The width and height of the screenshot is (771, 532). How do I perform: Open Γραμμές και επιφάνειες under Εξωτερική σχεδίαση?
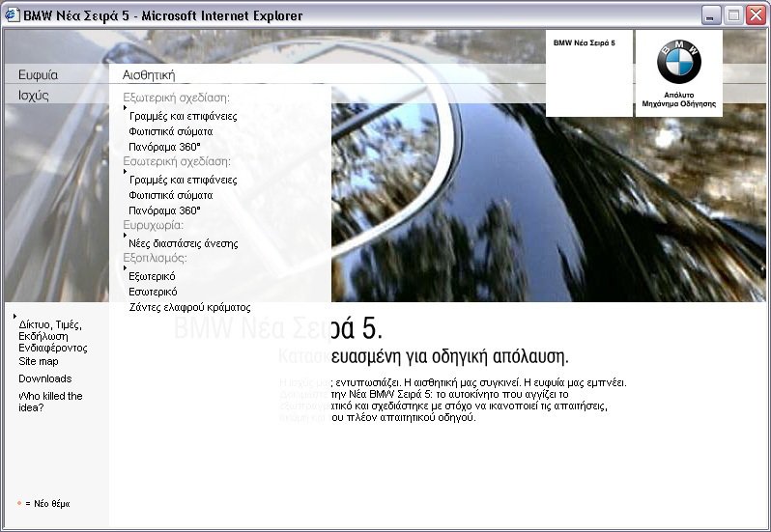coord(183,116)
